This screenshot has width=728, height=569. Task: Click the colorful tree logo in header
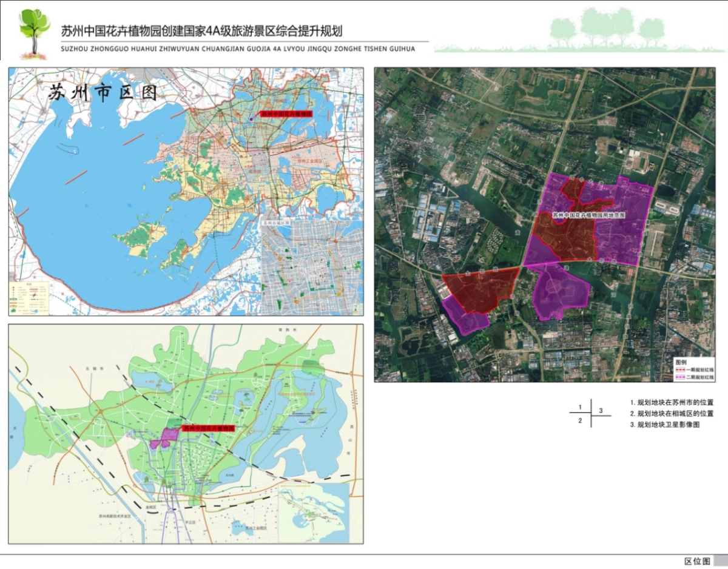(x=34, y=32)
